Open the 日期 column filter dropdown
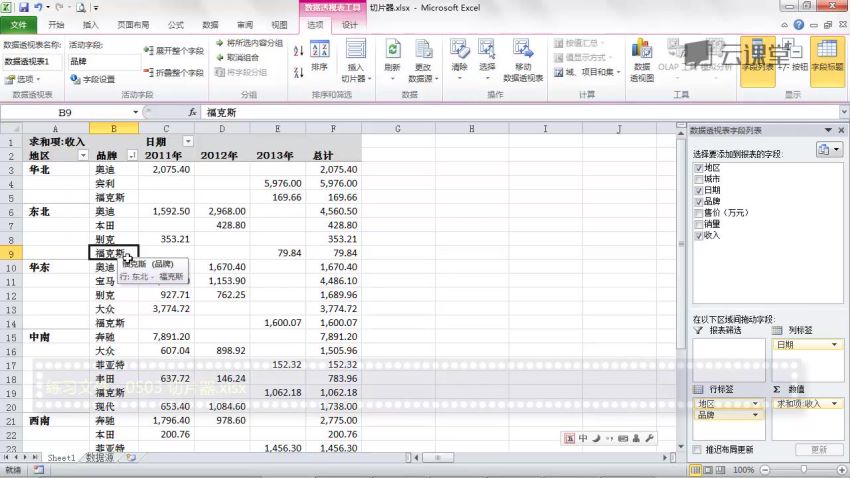This screenshot has width=850, height=478. pos(187,143)
